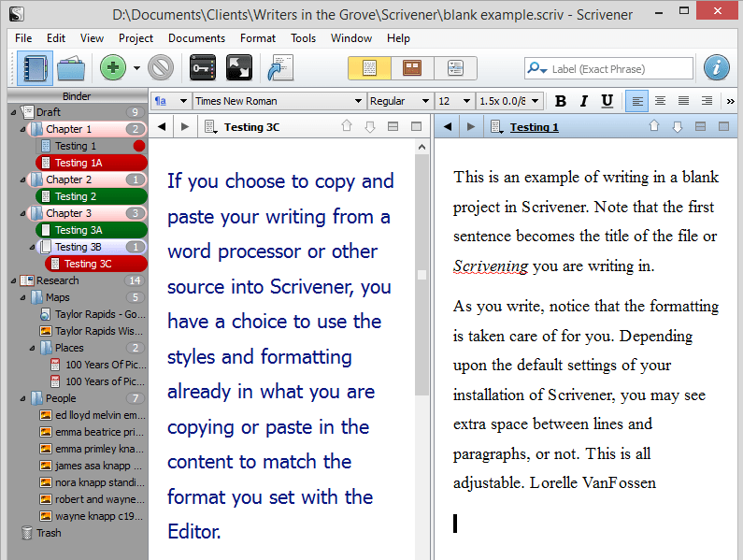
Task: Go forward in Testing 3C editor
Action: (x=185, y=126)
